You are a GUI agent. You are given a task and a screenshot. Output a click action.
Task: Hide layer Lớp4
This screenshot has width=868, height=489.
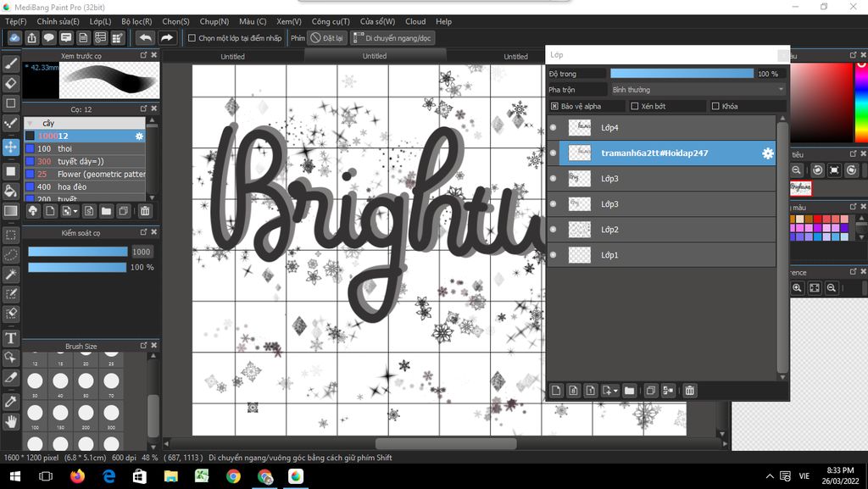(x=553, y=128)
